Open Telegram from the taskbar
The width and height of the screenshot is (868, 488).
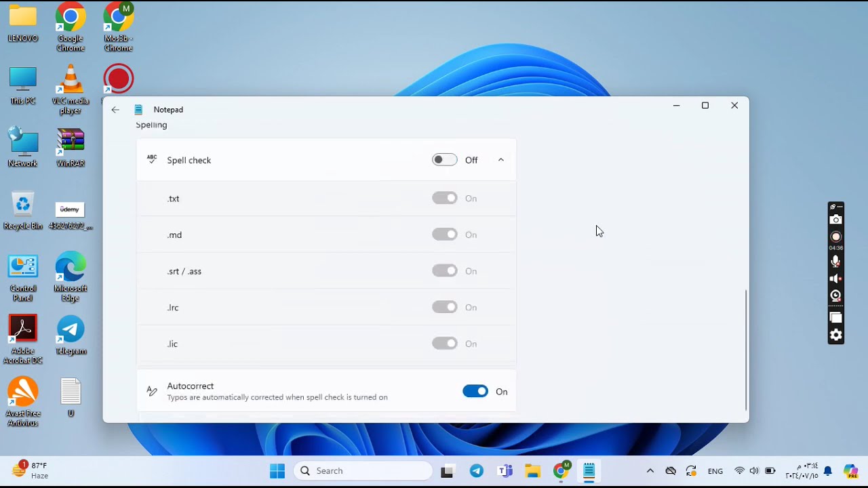tap(477, 471)
